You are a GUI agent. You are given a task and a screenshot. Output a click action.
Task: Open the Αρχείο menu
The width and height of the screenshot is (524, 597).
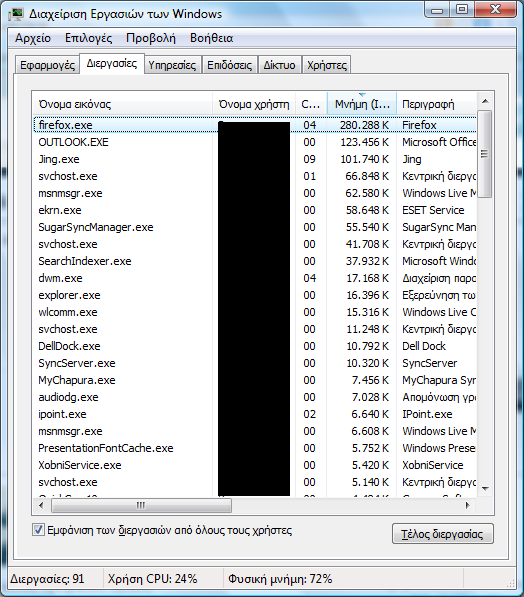[x=33, y=38]
